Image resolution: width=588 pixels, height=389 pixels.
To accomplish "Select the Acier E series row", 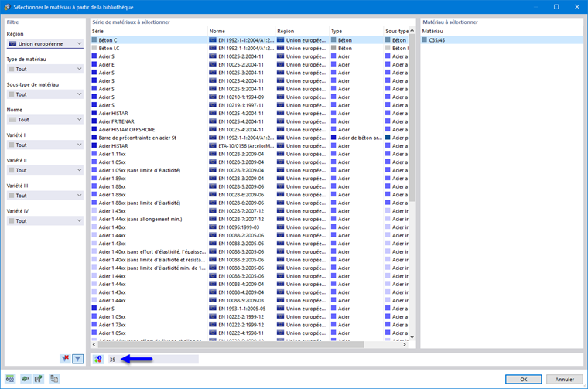I will point(250,64).
